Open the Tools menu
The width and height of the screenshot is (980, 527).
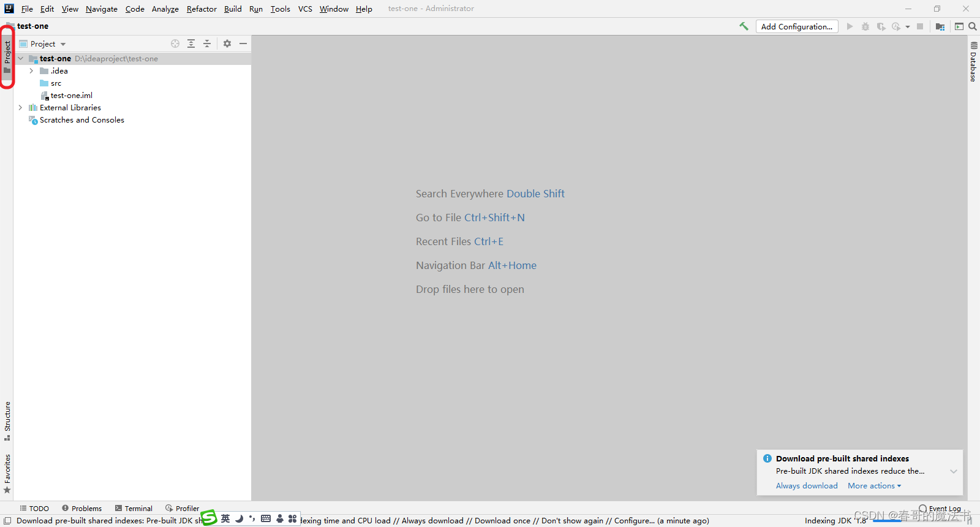tap(281, 9)
